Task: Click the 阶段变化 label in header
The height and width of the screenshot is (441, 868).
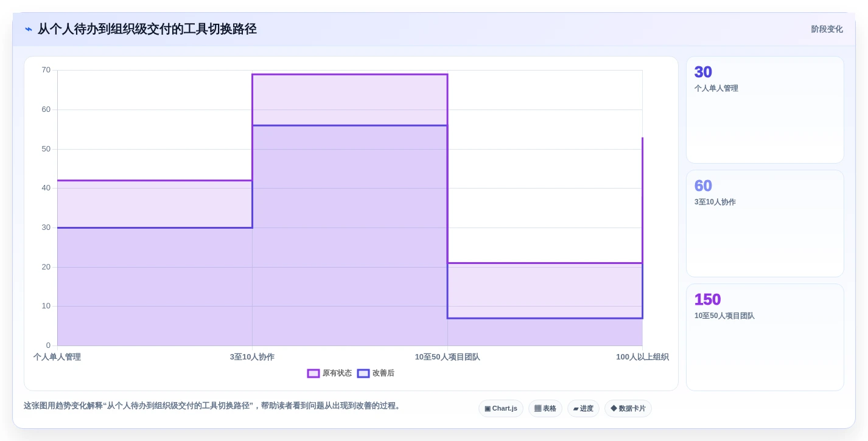Action: [827, 29]
